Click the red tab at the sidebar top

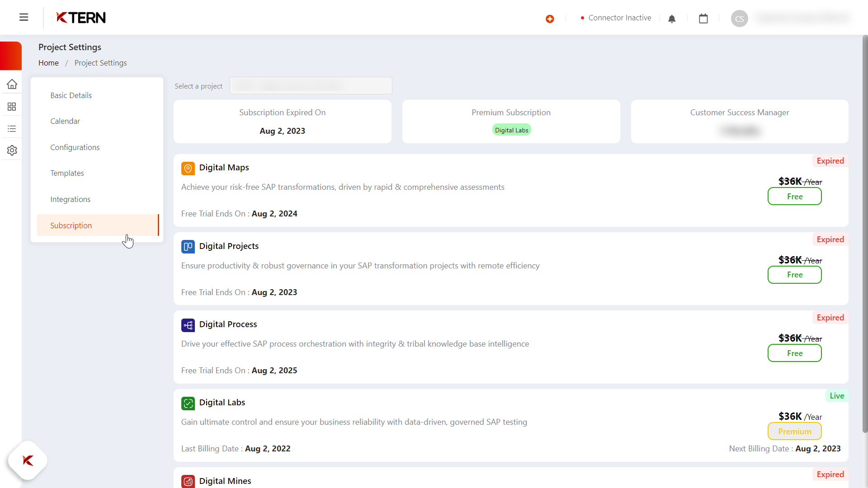coord(11,56)
